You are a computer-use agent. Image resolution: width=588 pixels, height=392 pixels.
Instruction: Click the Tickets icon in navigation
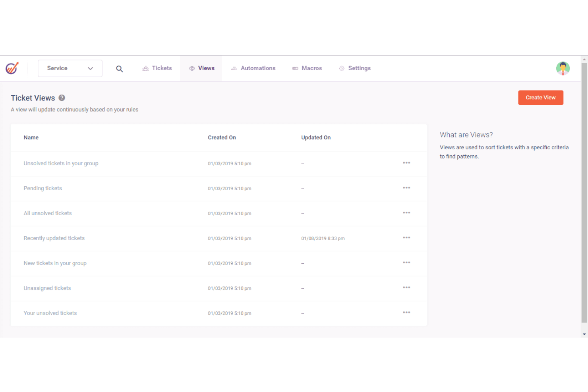tap(146, 68)
